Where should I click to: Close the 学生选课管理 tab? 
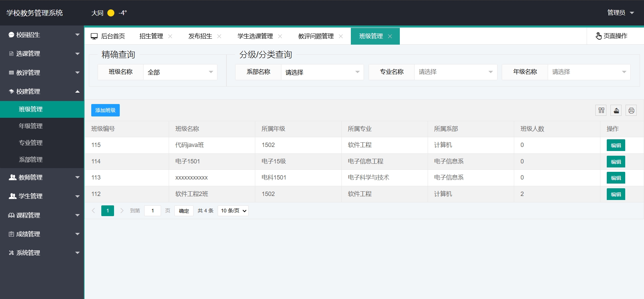click(280, 36)
